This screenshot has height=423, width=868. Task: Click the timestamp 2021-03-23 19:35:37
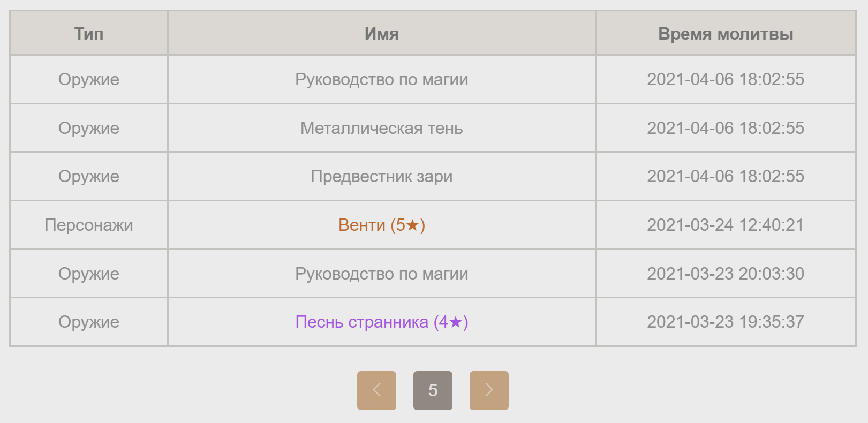point(726,322)
